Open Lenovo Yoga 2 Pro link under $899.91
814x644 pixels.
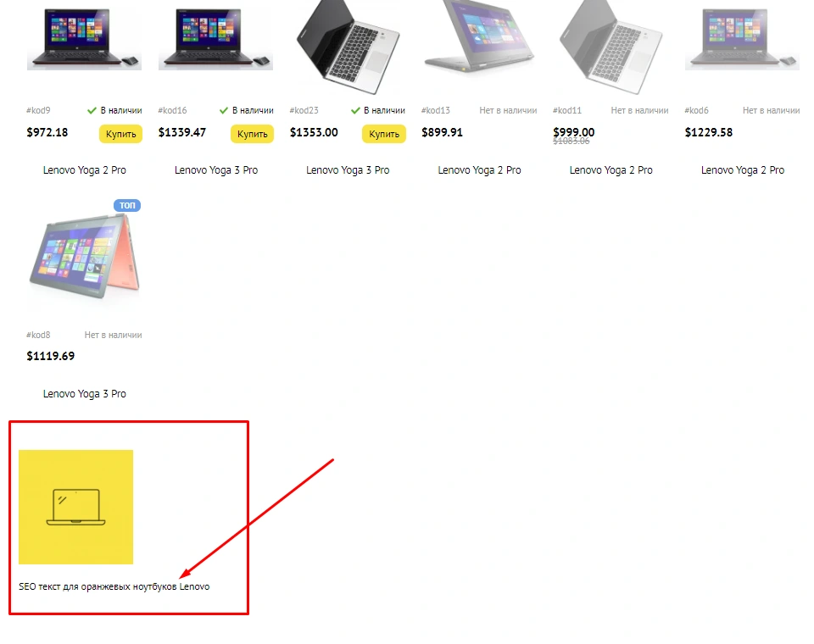479,170
